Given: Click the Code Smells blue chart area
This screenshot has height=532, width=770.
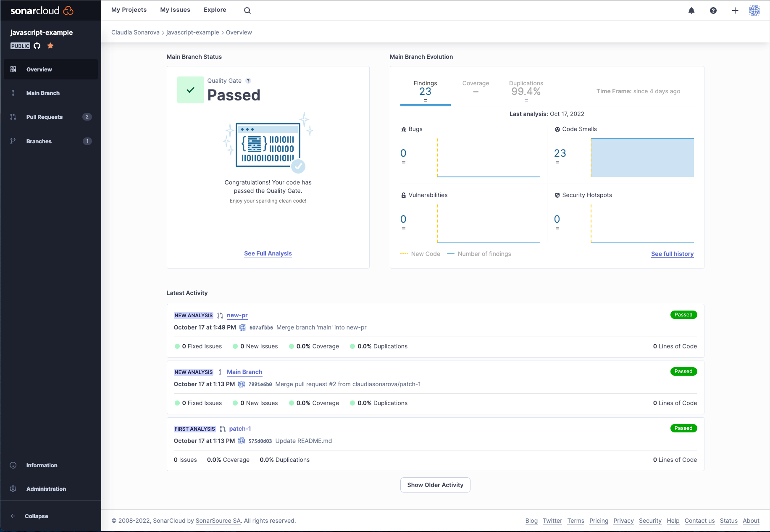Looking at the screenshot, I should click(x=642, y=158).
